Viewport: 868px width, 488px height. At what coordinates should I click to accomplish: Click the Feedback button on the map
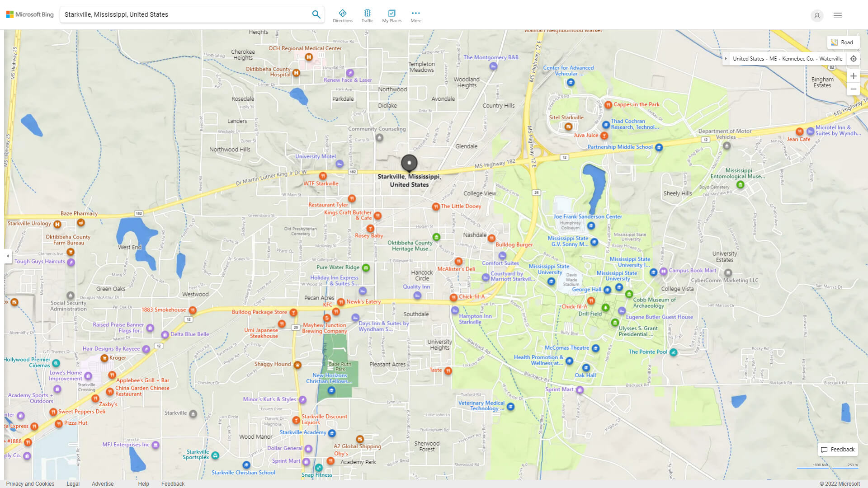(838, 449)
